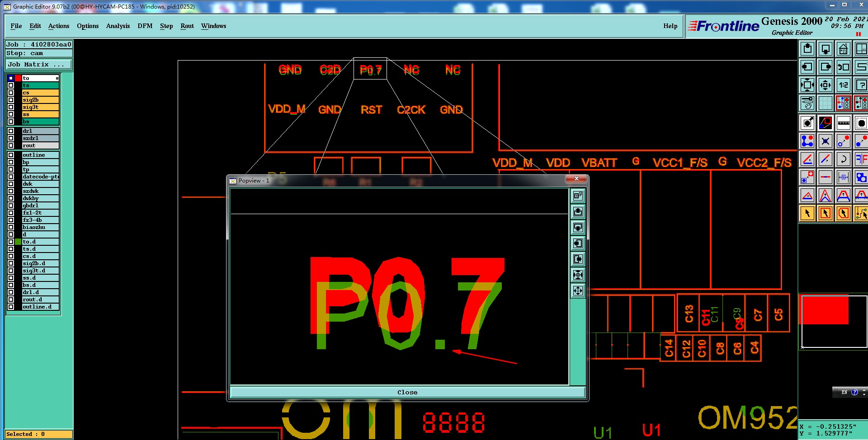Screen dimensions: 868x440
Task: Toggle the 'rout' layer checkbox
Action: tap(11, 145)
